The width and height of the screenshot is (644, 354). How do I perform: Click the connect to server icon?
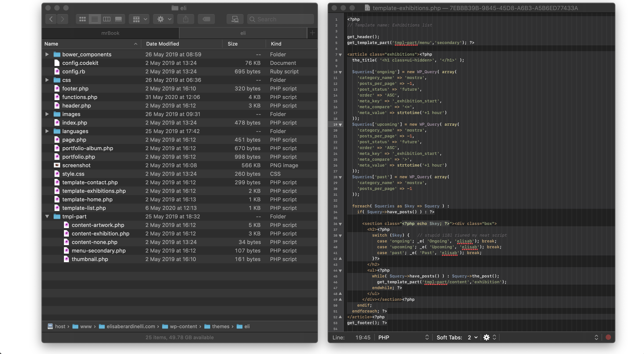(235, 19)
